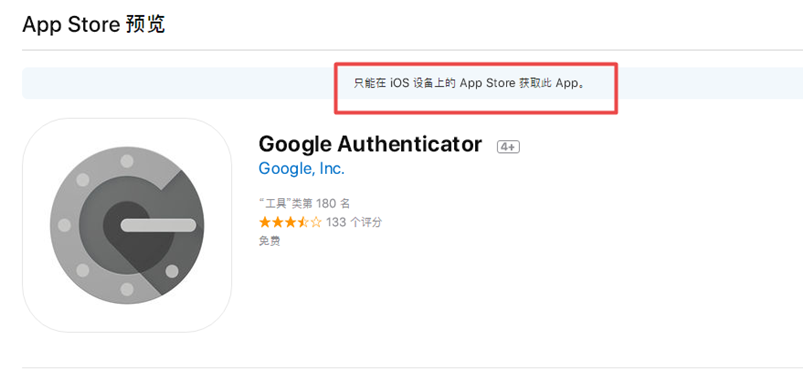Click the Google Authenticator app icon
Screen dimensions: 804x373
point(127,225)
